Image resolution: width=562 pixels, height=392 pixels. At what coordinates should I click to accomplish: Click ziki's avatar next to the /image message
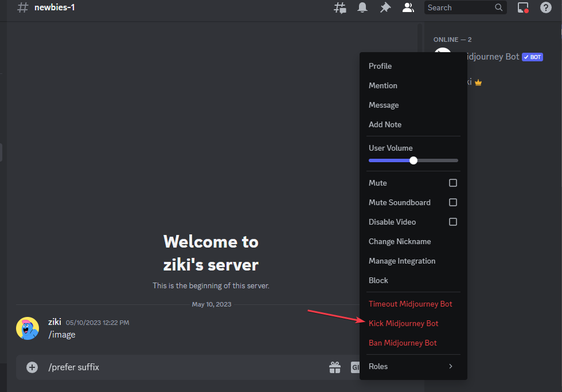pos(28,328)
